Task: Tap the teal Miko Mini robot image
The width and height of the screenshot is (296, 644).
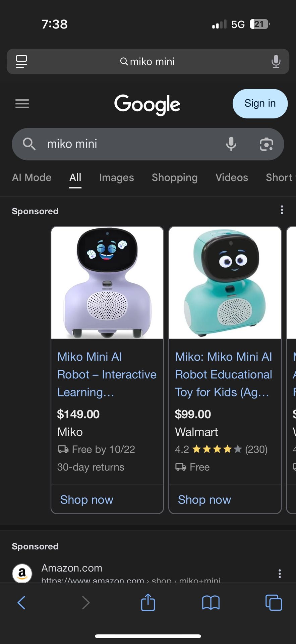Action: click(225, 283)
